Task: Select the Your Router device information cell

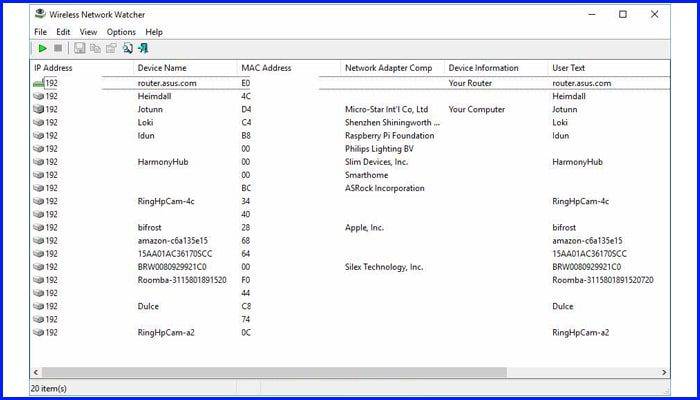Action: [470, 83]
